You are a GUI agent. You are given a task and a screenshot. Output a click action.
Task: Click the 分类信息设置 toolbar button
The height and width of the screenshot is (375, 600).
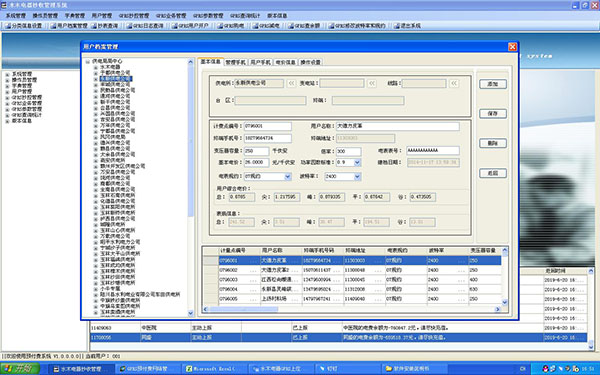click(24, 26)
